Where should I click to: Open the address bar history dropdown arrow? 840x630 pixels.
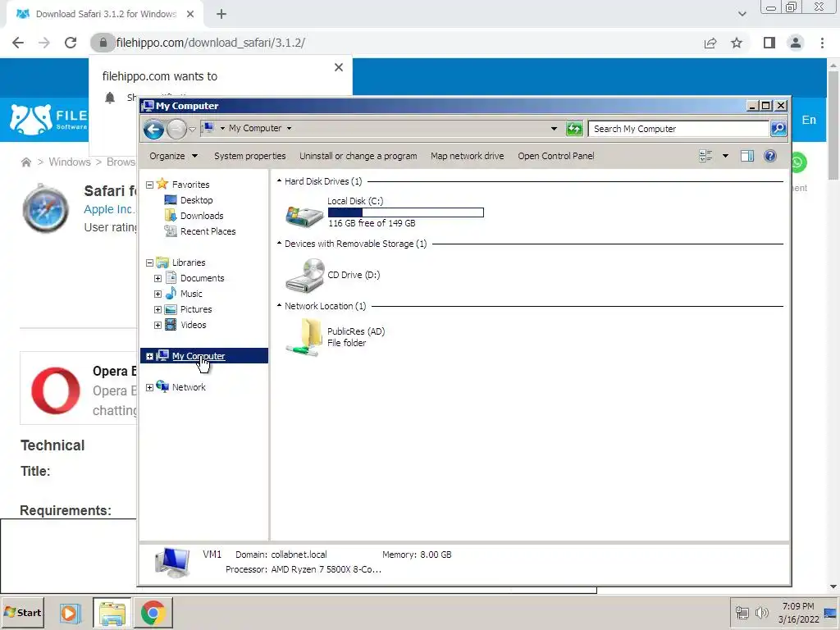554,129
